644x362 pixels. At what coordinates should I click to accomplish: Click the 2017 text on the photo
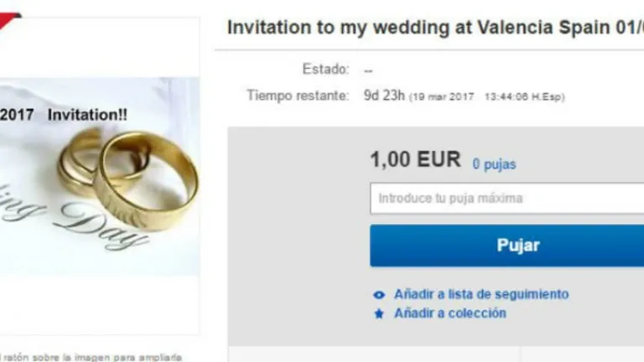(x=17, y=115)
